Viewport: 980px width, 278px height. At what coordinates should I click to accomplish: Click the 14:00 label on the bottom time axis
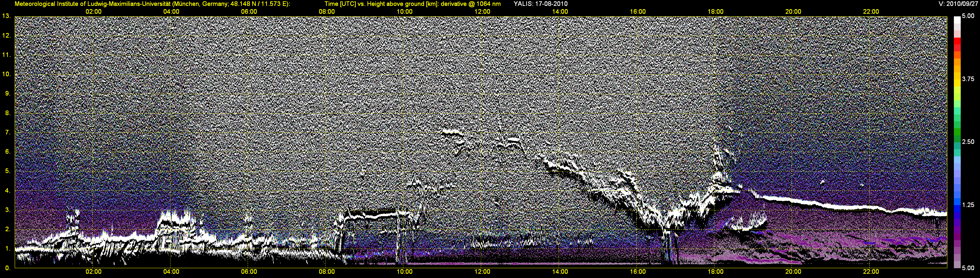point(560,272)
